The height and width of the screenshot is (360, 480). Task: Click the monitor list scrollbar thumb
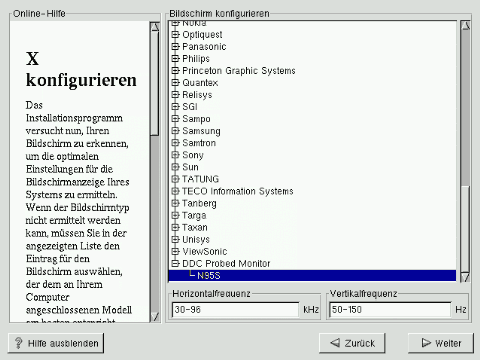465,229
